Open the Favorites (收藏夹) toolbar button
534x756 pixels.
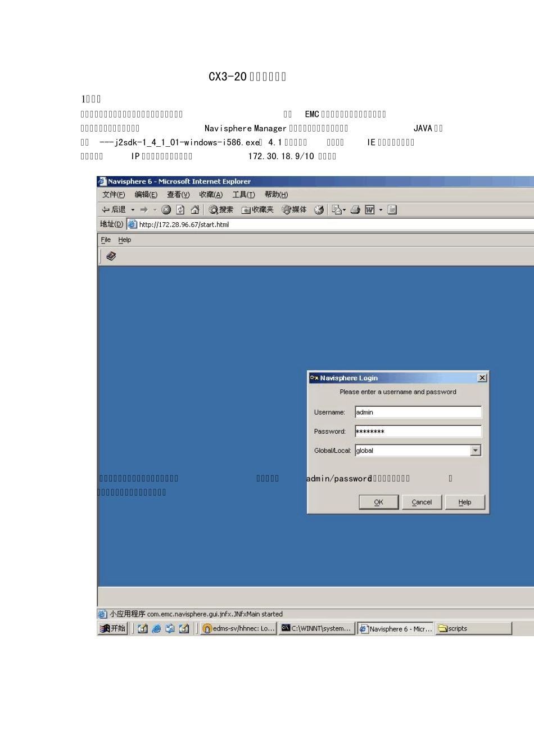coord(257,210)
